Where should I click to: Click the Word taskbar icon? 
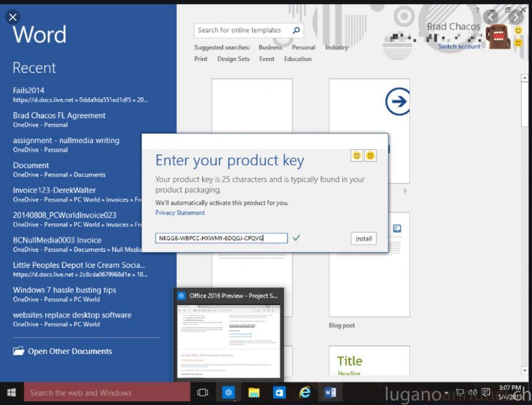coord(330,393)
